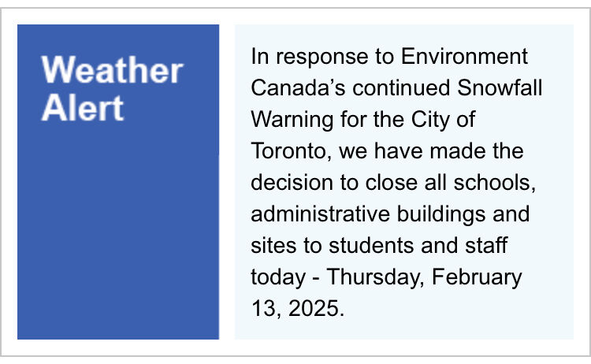591x364 pixels.
Task: Click "close all schools" text
Action: click(x=448, y=183)
